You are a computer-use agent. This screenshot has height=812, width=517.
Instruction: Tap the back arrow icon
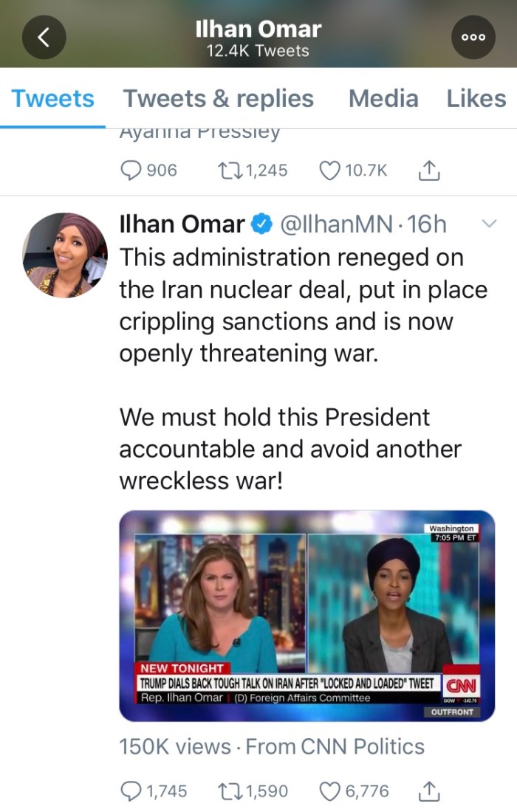click(x=44, y=37)
